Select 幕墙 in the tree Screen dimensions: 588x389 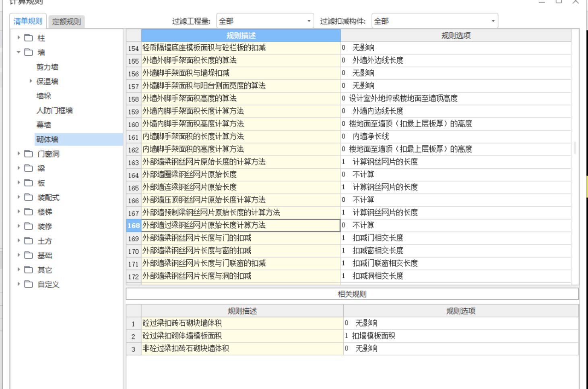(43, 125)
